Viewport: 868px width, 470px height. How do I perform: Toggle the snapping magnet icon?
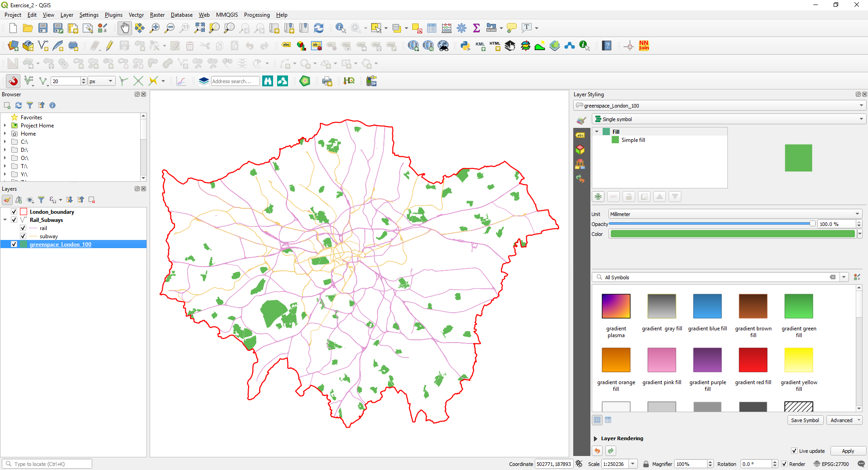click(13, 81)
